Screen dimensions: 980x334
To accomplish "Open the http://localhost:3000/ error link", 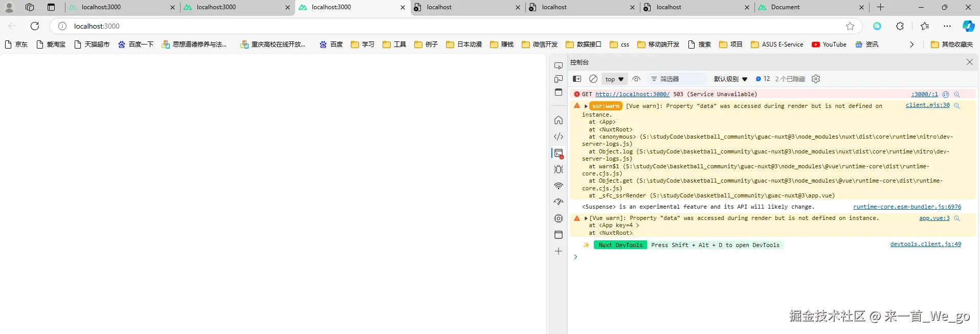I will pos(632,94).
